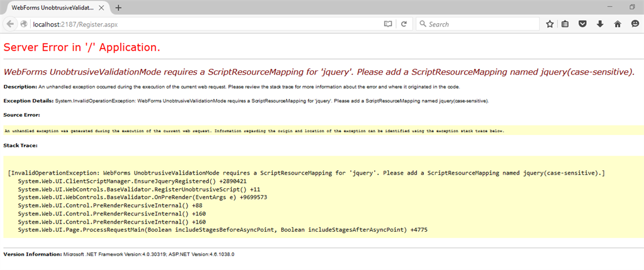The width and height of the screenshot is (644, 270).
Task: Click the PreRenderRecursiveInternal() +88 line
Action: click(110, 205)
